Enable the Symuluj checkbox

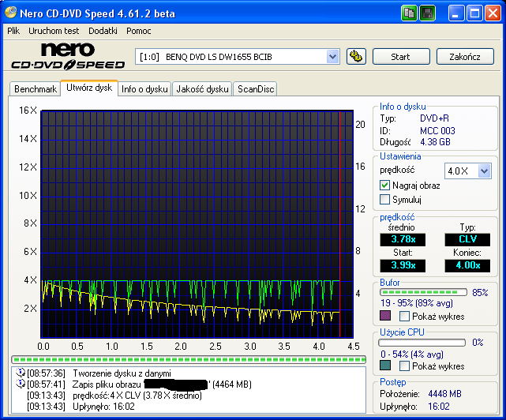[384, 200]
